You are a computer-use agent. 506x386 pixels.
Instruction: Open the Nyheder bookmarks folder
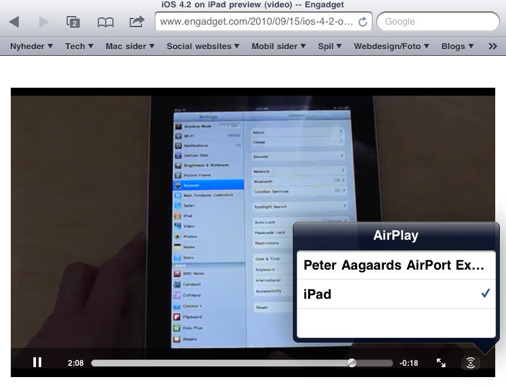[31, 46]
